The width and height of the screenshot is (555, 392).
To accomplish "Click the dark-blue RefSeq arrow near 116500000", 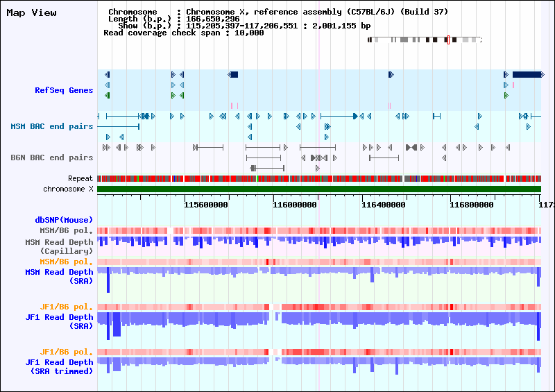I will [x=391, y=74].
